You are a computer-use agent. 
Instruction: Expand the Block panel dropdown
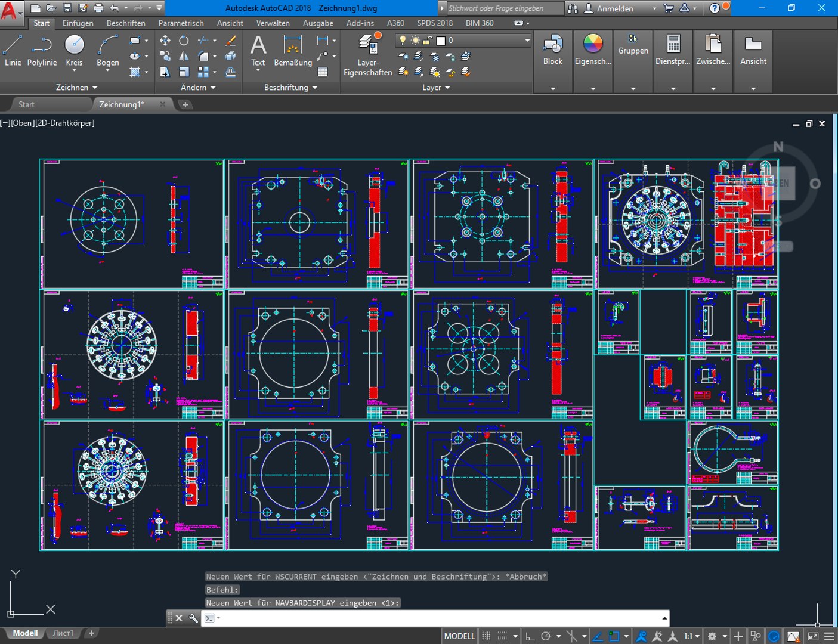(553, 89)
